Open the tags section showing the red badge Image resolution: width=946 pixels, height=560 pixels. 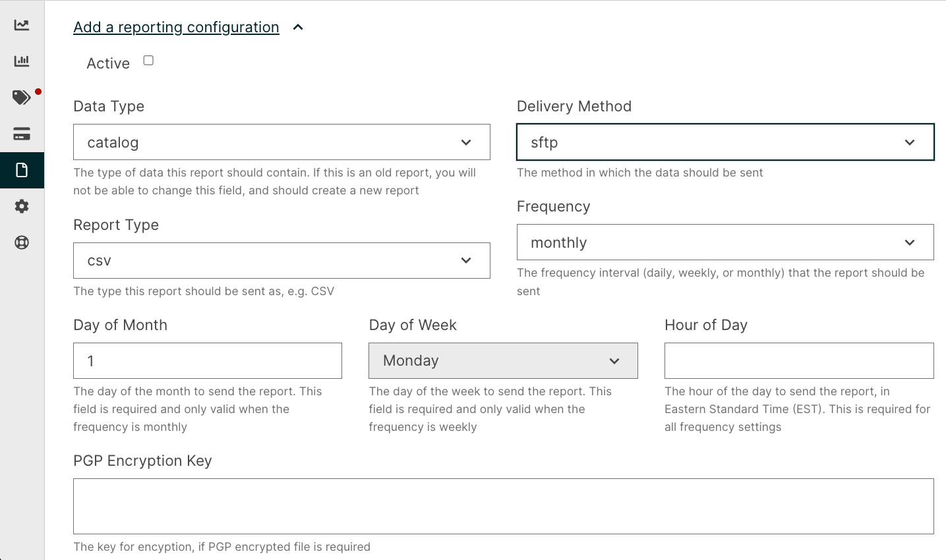pos(20,97)
